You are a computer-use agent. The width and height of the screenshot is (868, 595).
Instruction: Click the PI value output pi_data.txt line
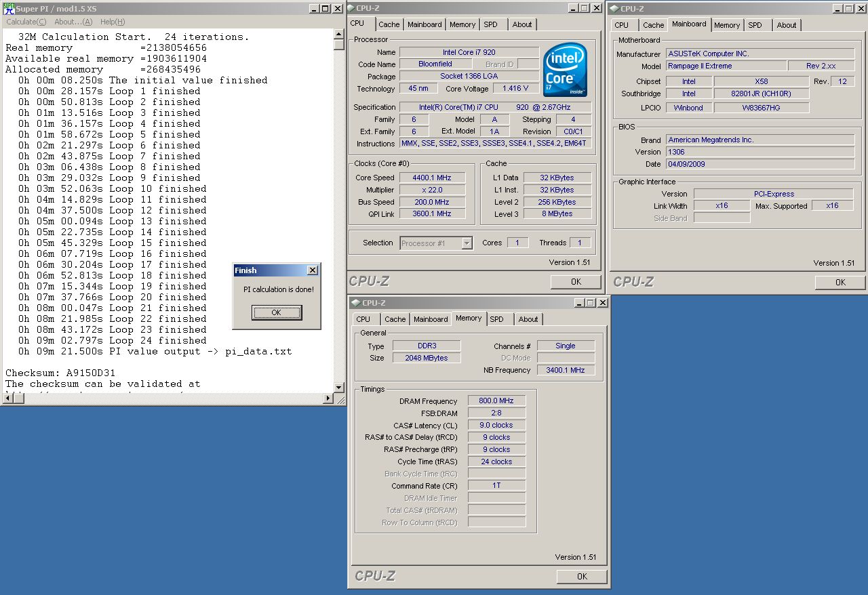pos(155,351)
